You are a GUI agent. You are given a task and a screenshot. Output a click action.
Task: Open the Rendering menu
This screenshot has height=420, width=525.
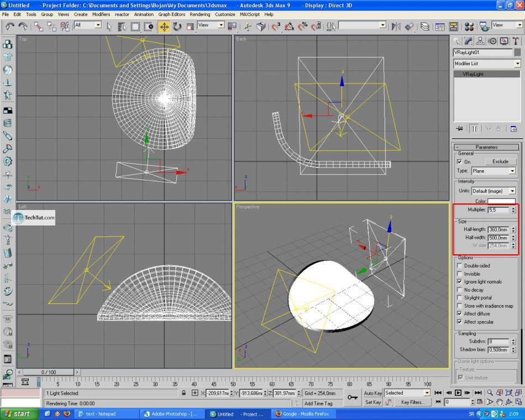point(200,14)
